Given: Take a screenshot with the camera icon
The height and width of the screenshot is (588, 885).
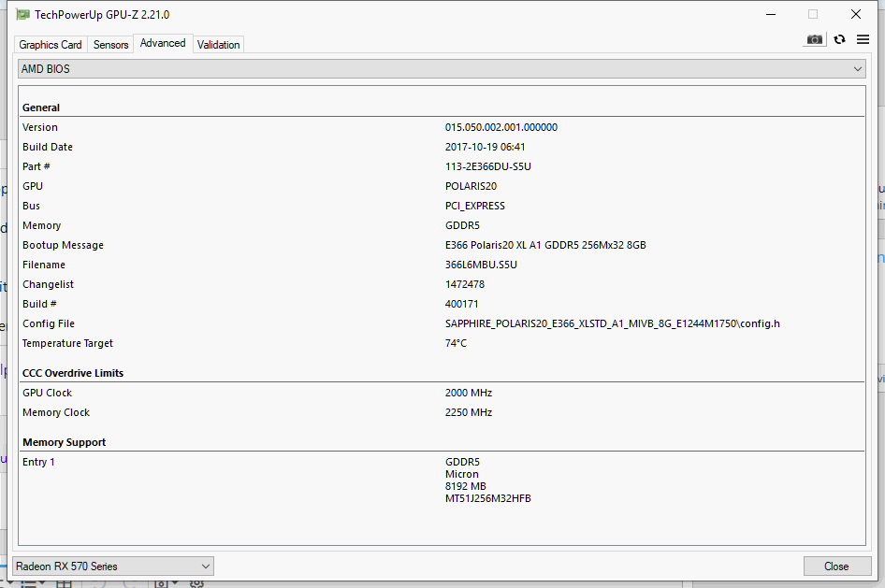Looking at the screenshot, I should (814, 39).
